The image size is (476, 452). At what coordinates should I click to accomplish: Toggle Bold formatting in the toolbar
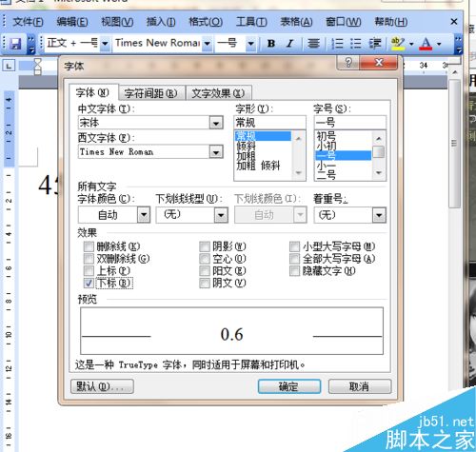click(271, 44)
